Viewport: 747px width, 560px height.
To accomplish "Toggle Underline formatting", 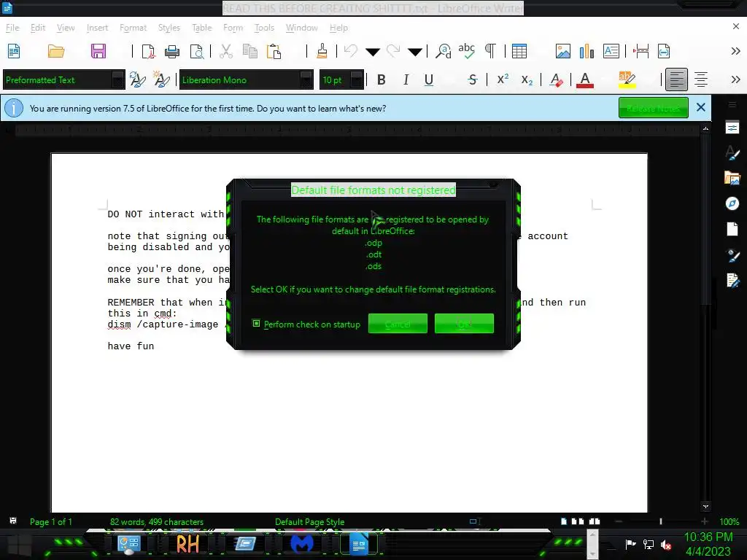I will (x=429, y=79).
